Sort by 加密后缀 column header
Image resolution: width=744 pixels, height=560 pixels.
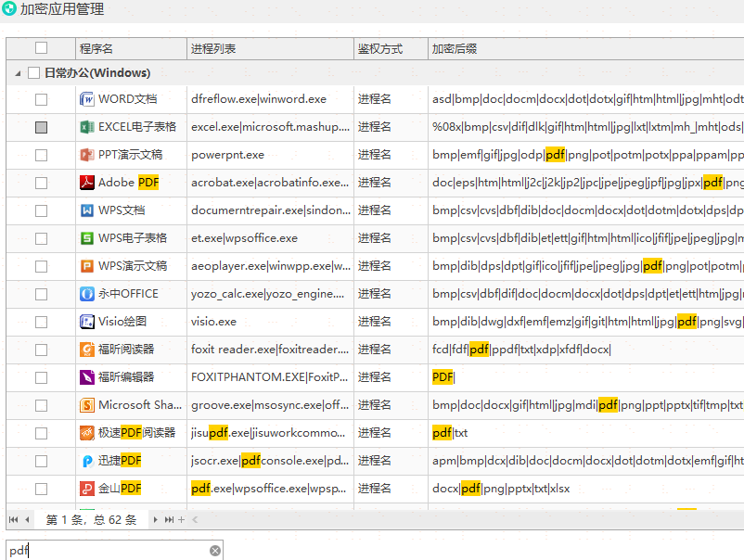pos(586,48)
